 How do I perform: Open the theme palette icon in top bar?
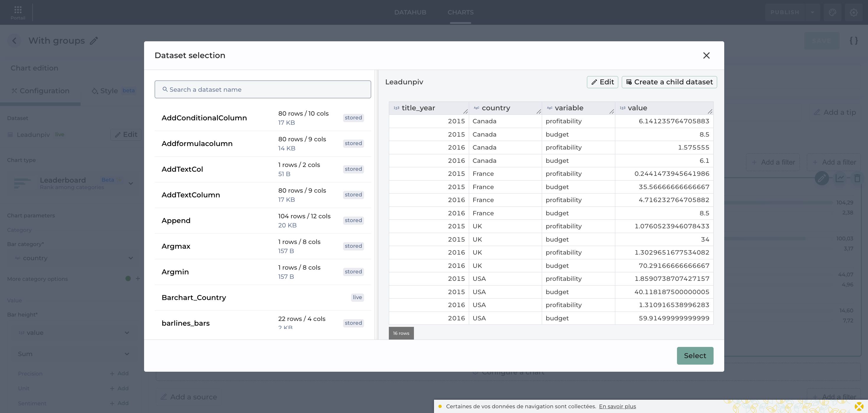tap(832, 12)
